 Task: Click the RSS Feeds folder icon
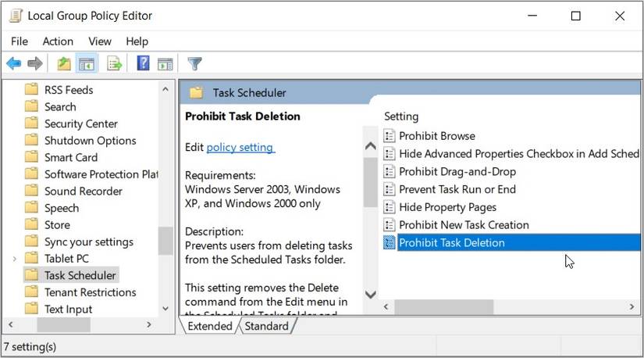pos(32,89)
